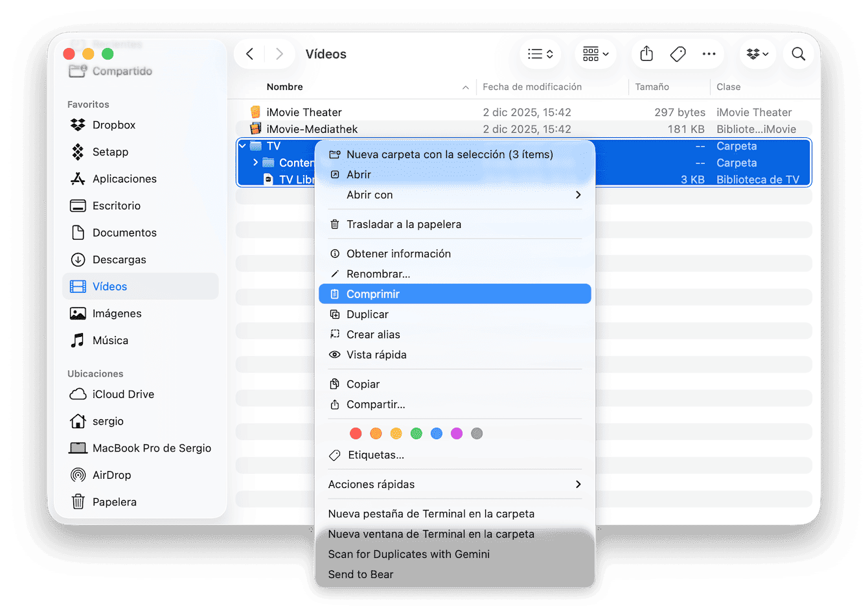
Task: Choose Nueva pestaña de Terminal en la carpeta
Action: tap(455, 514)
